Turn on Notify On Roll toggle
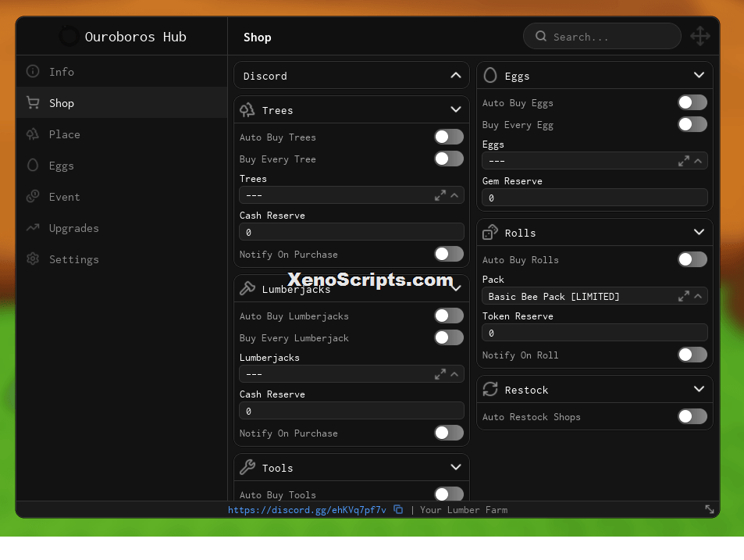Screen dimensions: 744x560 click(692, 355)
